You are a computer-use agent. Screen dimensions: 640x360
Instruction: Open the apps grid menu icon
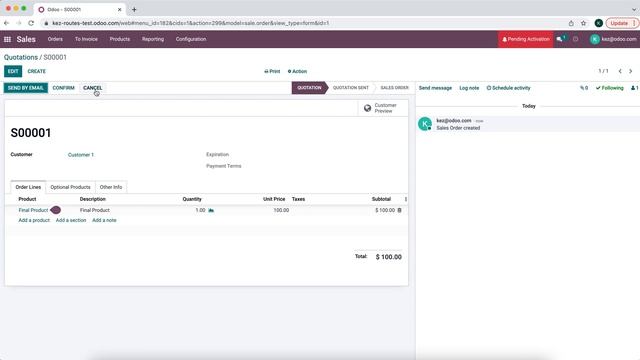pos(7,39)
